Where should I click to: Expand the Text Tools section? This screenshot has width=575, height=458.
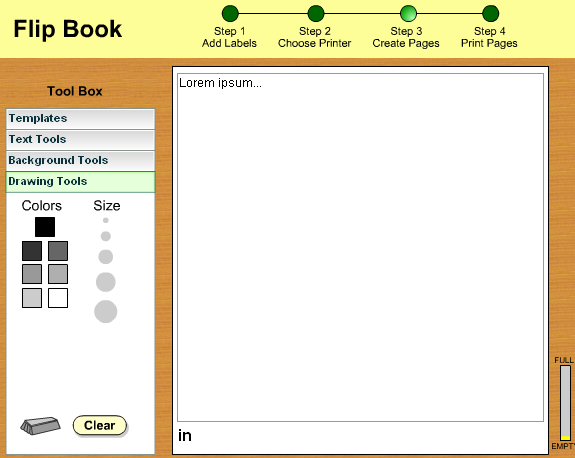(x=80, y=139)
